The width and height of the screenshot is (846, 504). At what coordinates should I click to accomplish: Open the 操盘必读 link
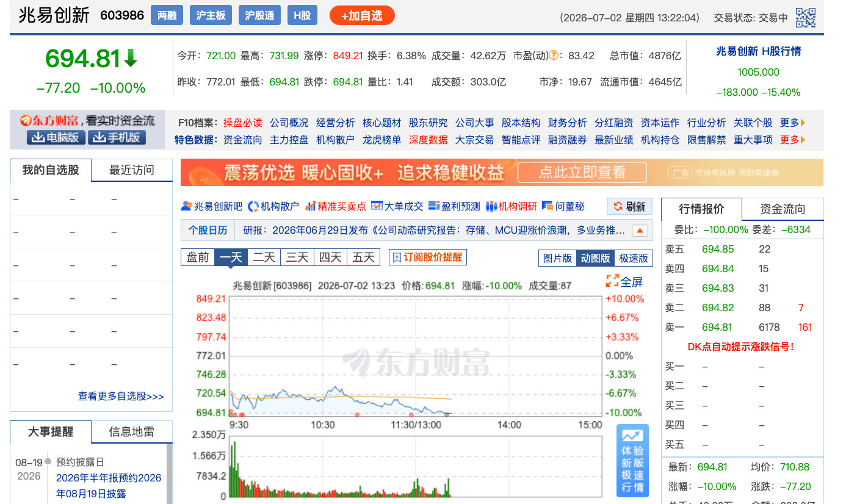click(x=243, y=123)
